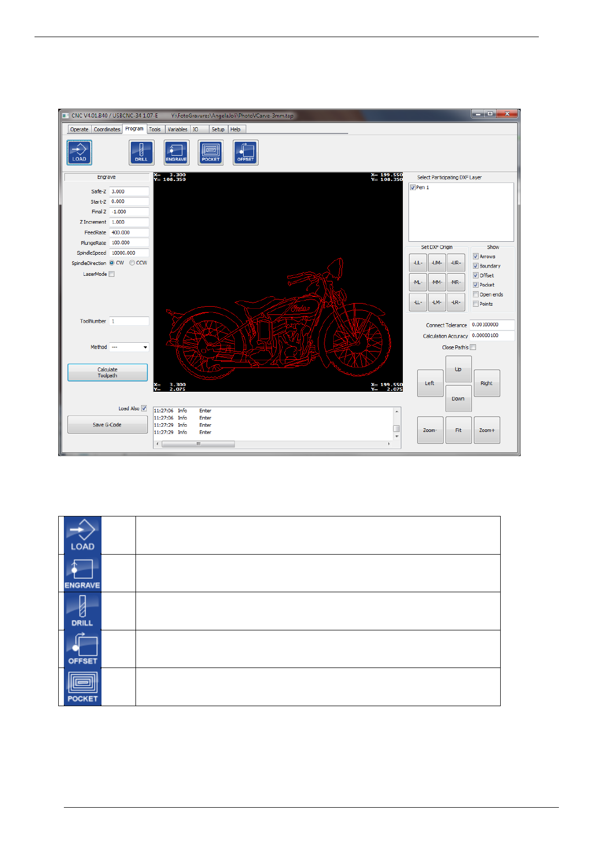
Task: Set DXF origin with -LM- button
Action: (x=437, y=303)
